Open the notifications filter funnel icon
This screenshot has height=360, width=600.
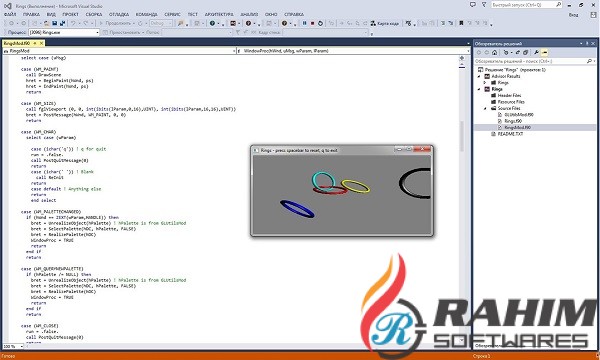[x=484, y=5]
